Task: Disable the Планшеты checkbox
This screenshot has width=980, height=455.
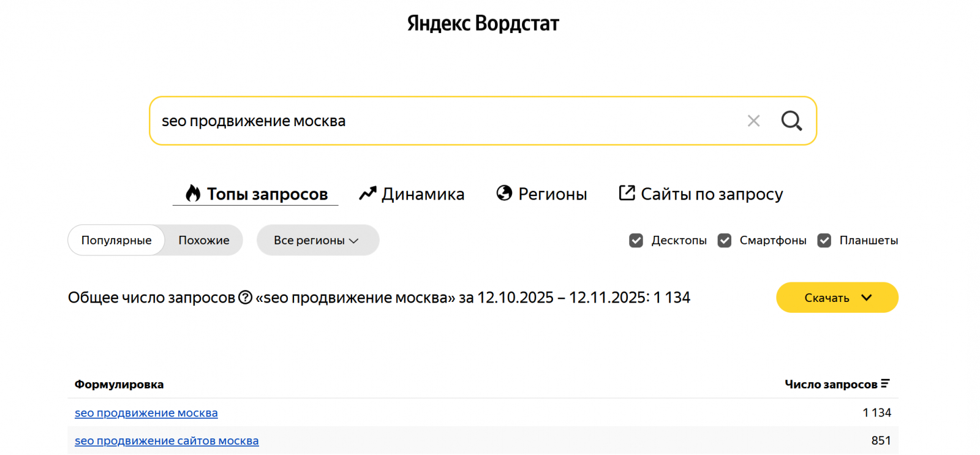Action: [x=824, y=241]
